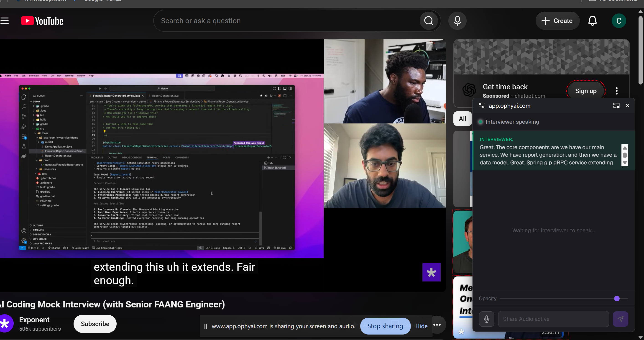Screen dimensions: 644x340
Task: Click the ChatGPT advertiser logo
Action: pyautogui.click(x=469, y=90)
